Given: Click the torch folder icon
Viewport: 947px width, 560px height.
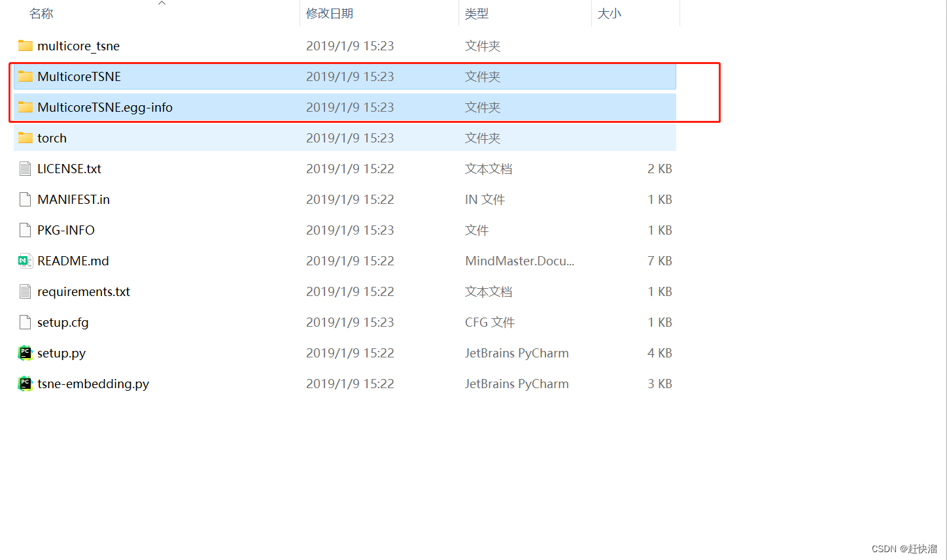Looking at the screenshot, I should tap(26, 138).
